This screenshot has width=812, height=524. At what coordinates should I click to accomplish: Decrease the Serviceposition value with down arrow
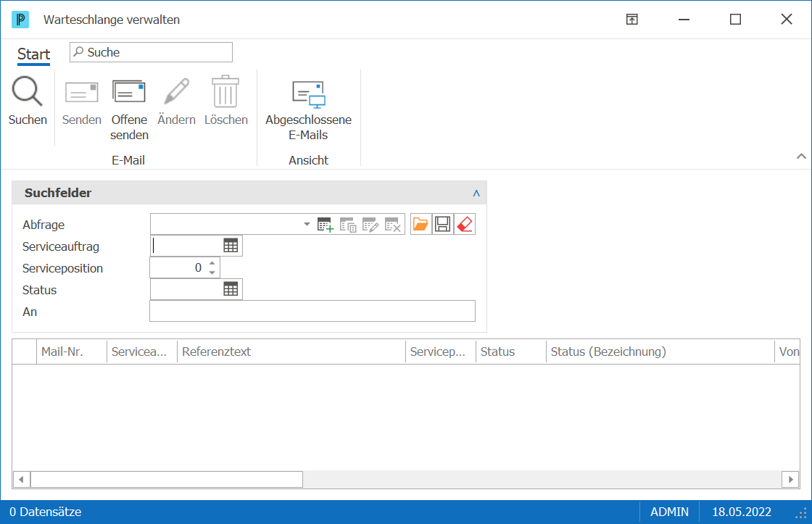(x=212, y=273)
